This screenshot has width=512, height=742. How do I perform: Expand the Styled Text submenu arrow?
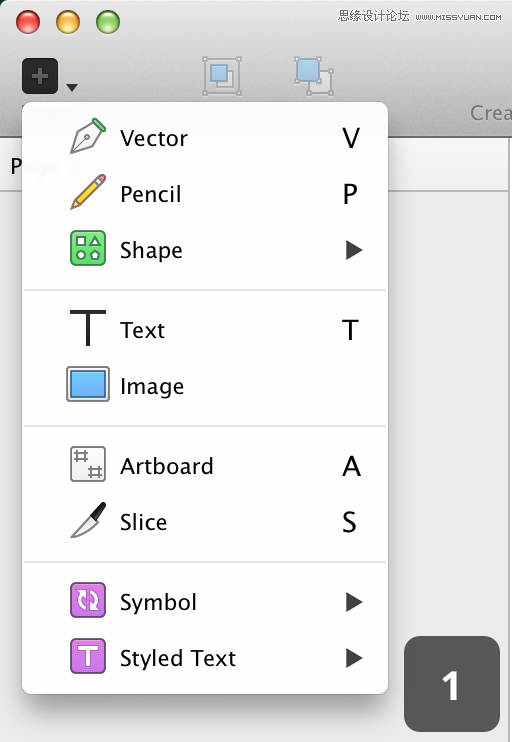[354, 658]
